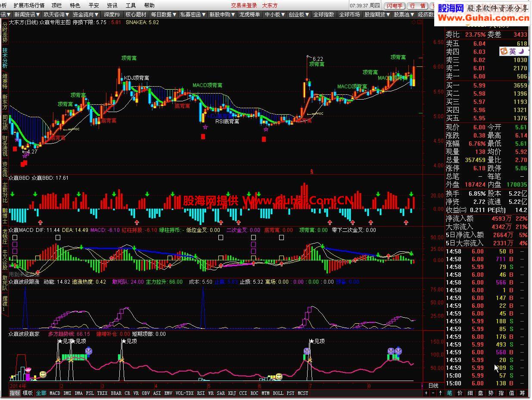This screenshot has height=400, width=532.
Task: Click the 闪电手 button
Action: pyautogui.click(x=395, y=6)
